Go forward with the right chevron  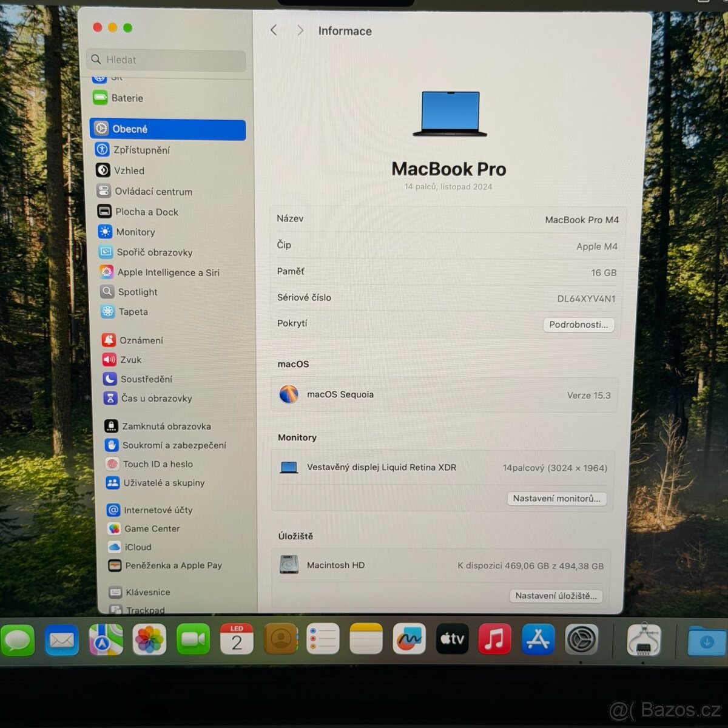[x=300, y=30]
